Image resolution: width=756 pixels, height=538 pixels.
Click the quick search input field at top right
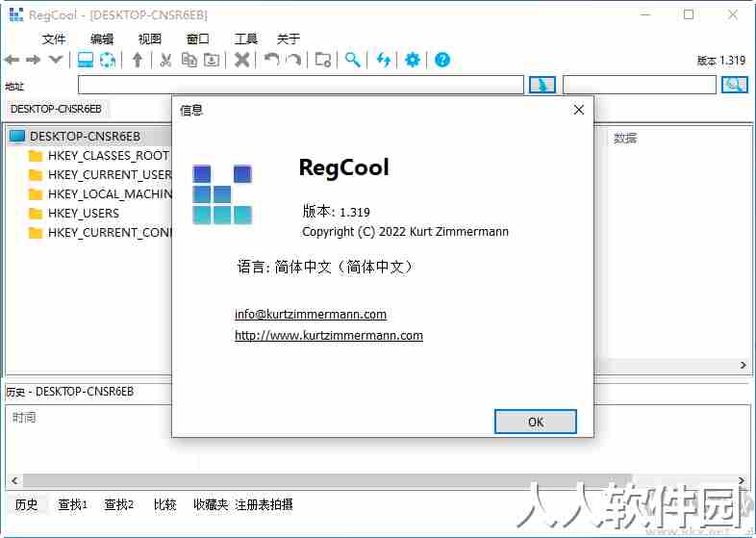point(640,85)
